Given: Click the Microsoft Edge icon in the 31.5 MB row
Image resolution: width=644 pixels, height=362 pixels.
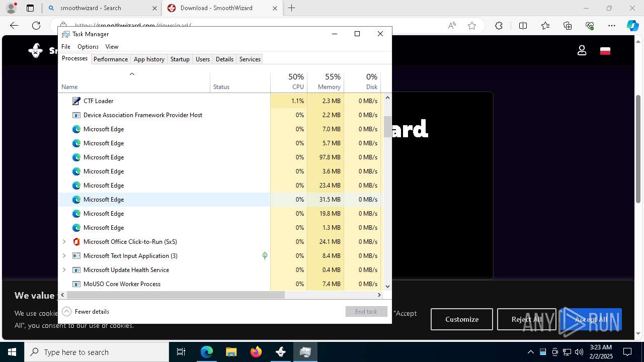Looking at the screenshot, I should [x=76, y=200].
